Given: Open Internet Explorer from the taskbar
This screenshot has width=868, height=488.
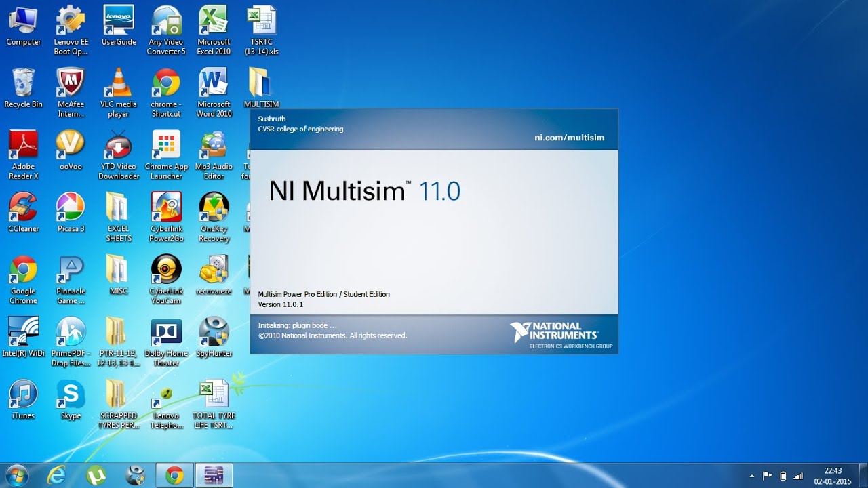Looking at the screenshot, I should (56, 476).
